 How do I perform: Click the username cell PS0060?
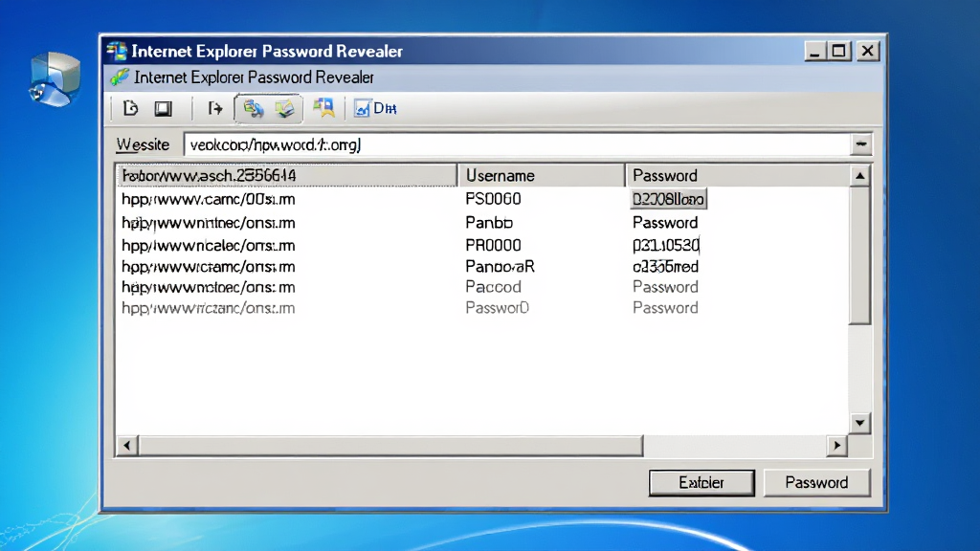tap(493, 199)
